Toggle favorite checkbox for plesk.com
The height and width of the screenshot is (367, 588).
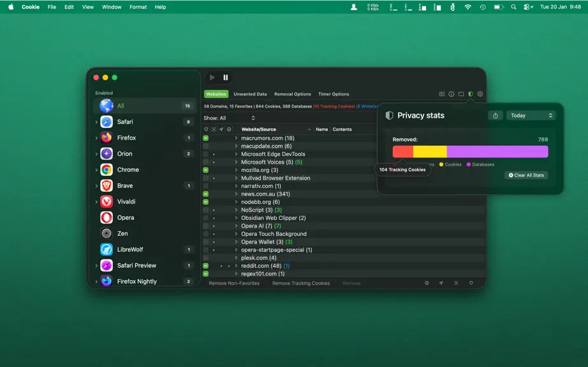205,257
